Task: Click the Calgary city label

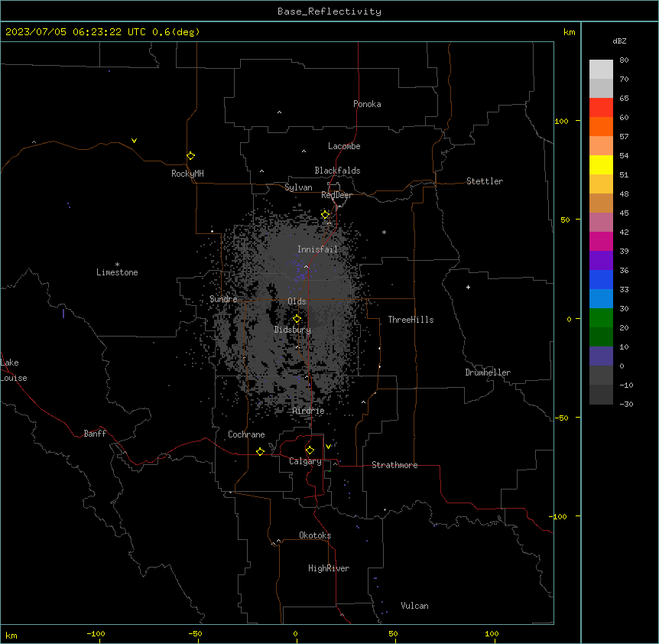Action: tap(305, 461)
